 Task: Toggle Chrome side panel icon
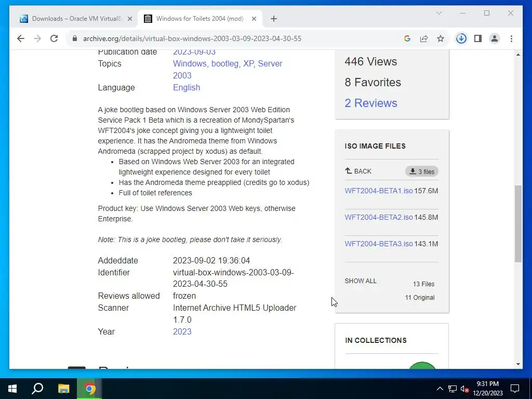[x=478, y=38]
